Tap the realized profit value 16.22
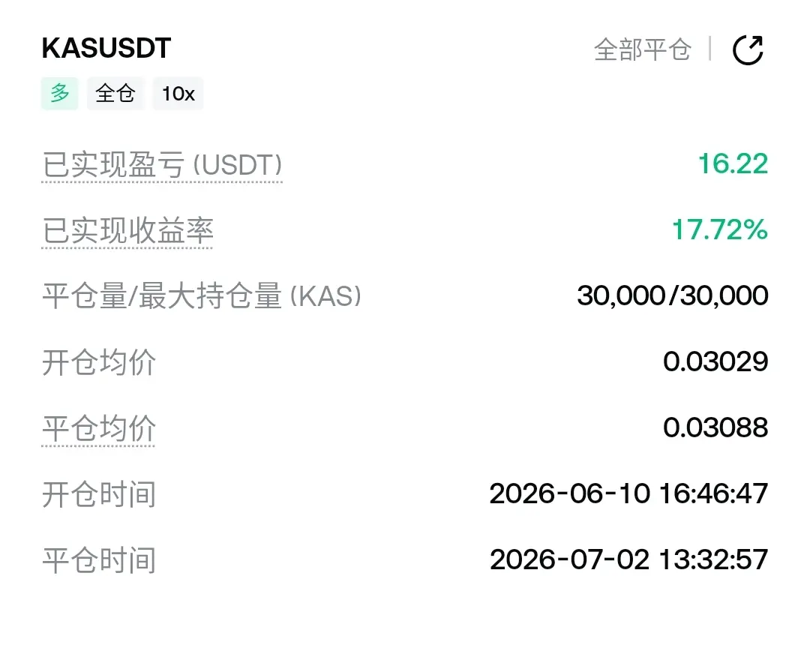The image size is (810, 672). [733, 163]
